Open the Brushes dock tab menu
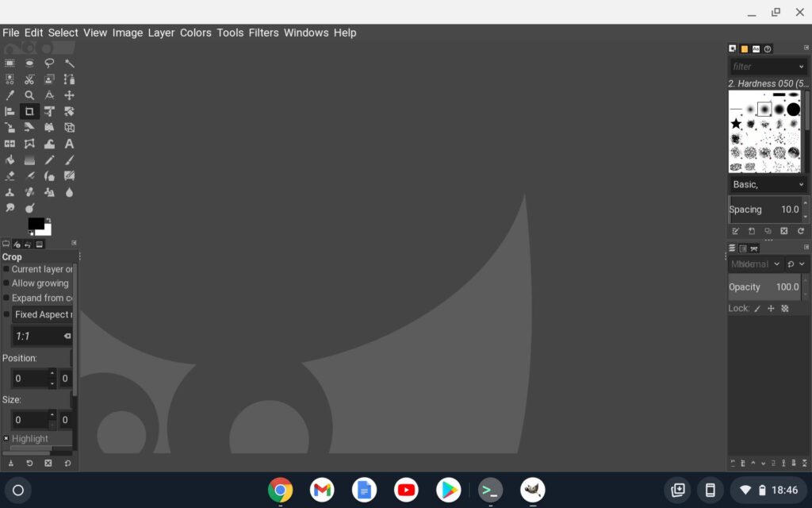Viewport: 812px width, 508px height. [x=806, y=48]
